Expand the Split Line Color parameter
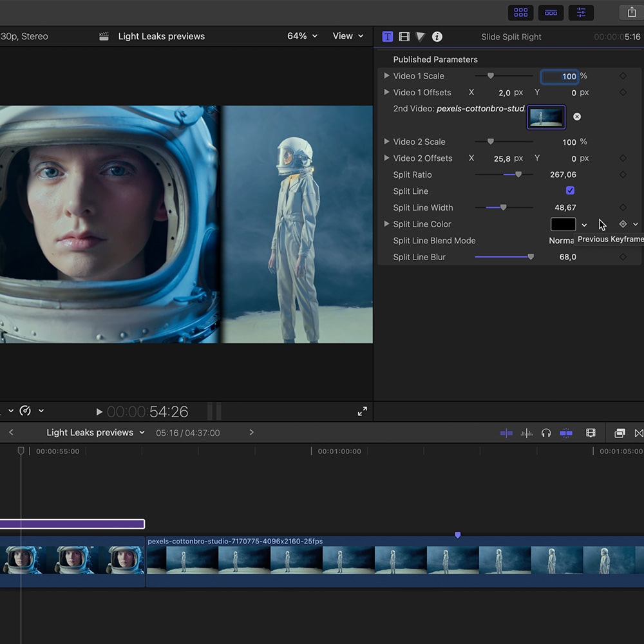The image size is (644, 644). [386, 224]
